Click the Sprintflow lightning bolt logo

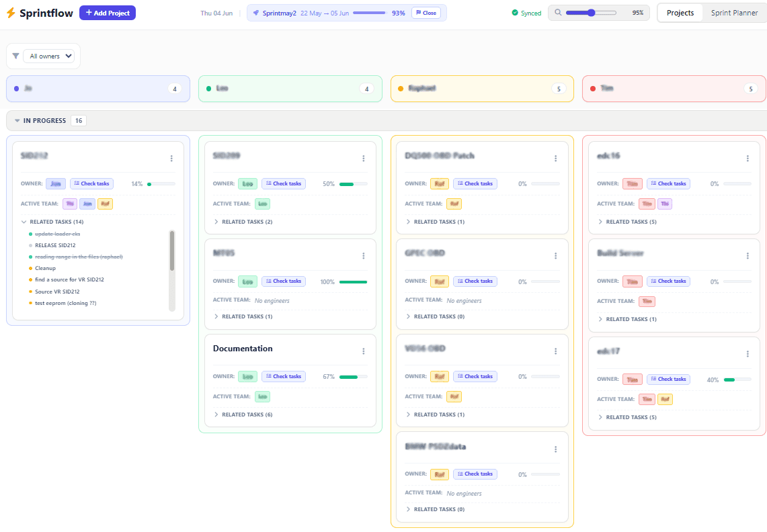[x=11, y=13]
